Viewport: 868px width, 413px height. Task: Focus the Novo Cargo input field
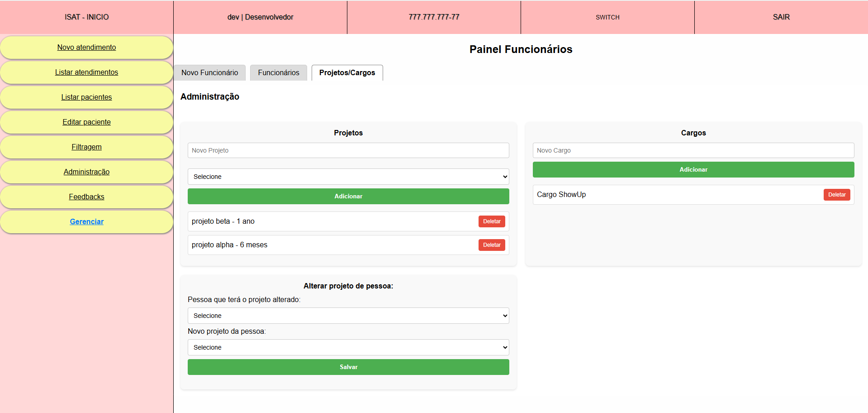(x=693, y=150)
